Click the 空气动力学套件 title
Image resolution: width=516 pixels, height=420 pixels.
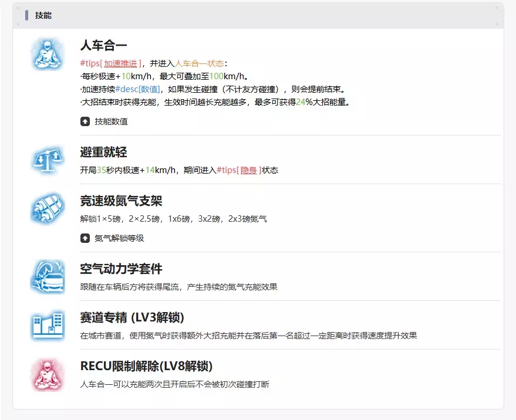click(x=121, y=269)
